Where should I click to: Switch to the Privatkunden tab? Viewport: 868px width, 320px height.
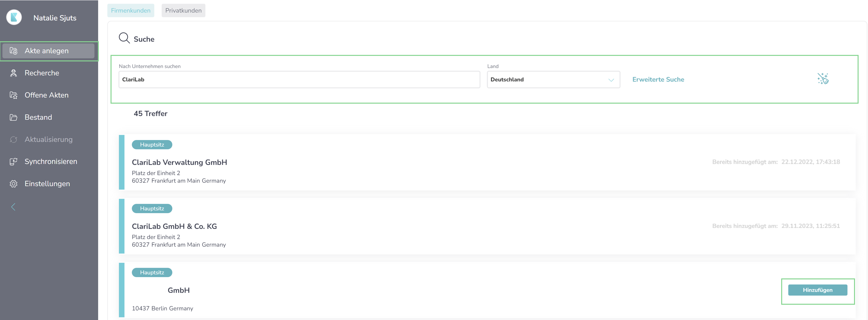(183, 10)
